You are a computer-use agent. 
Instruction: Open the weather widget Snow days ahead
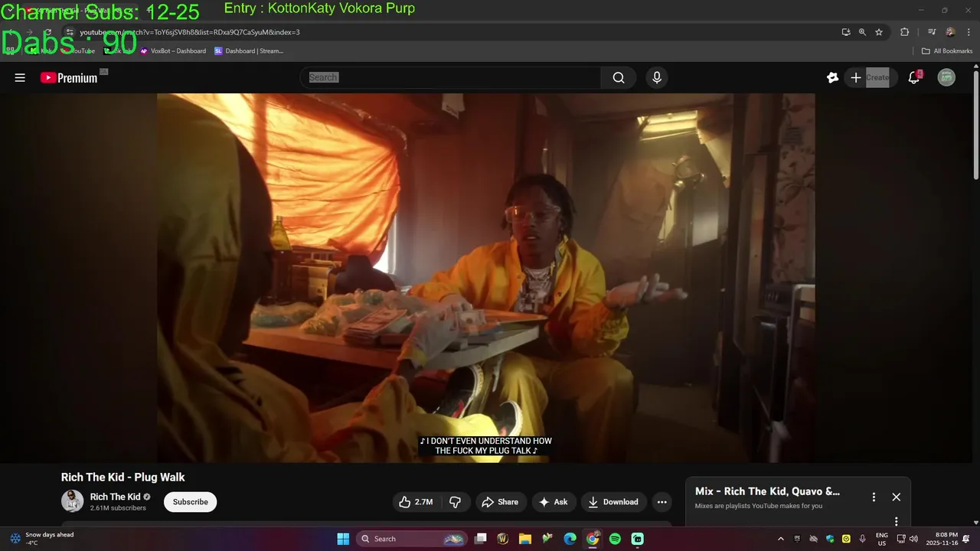pyautogui.click(x=42, y=539)
